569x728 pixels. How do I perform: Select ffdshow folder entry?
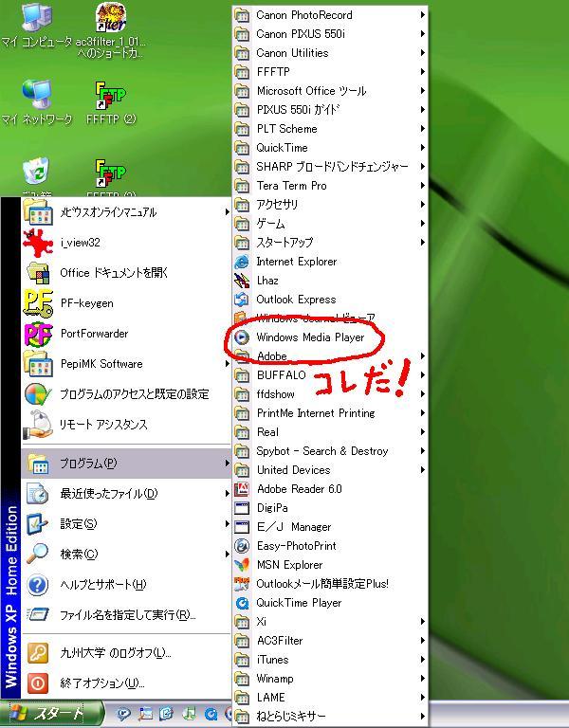[x=330, y=394]
